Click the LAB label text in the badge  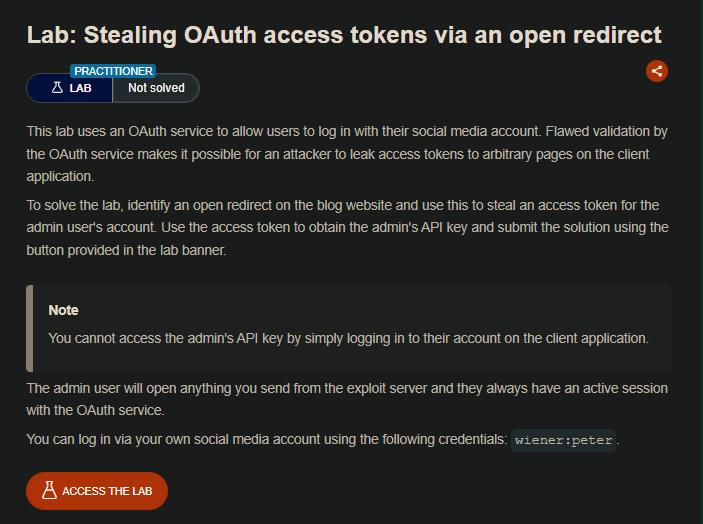click(x=81, y=88)
